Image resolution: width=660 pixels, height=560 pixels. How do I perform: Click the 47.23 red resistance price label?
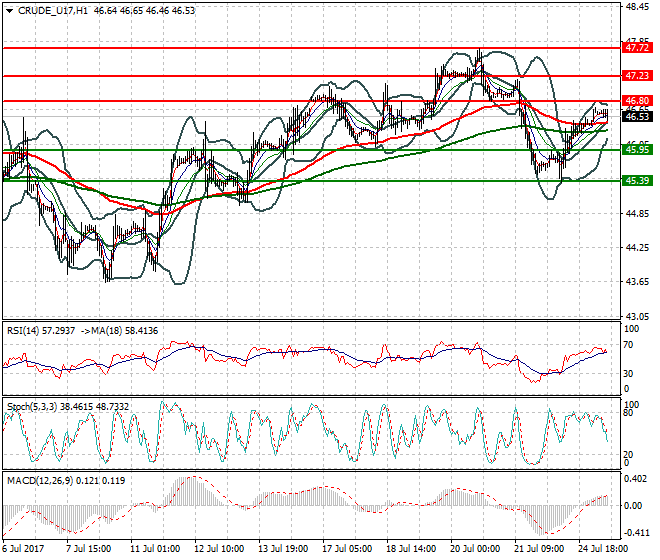point(637,76)
